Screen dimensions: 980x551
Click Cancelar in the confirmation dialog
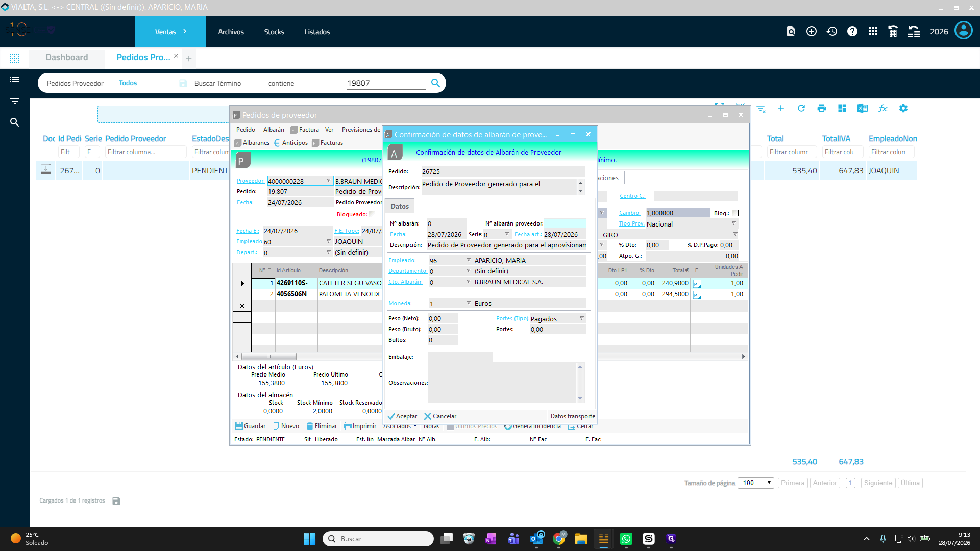point(440,416)
